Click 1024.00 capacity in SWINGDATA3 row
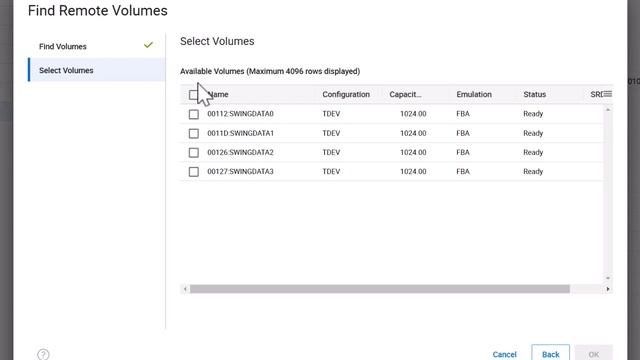Screen dimensions: 640x360 coord(413,172)
